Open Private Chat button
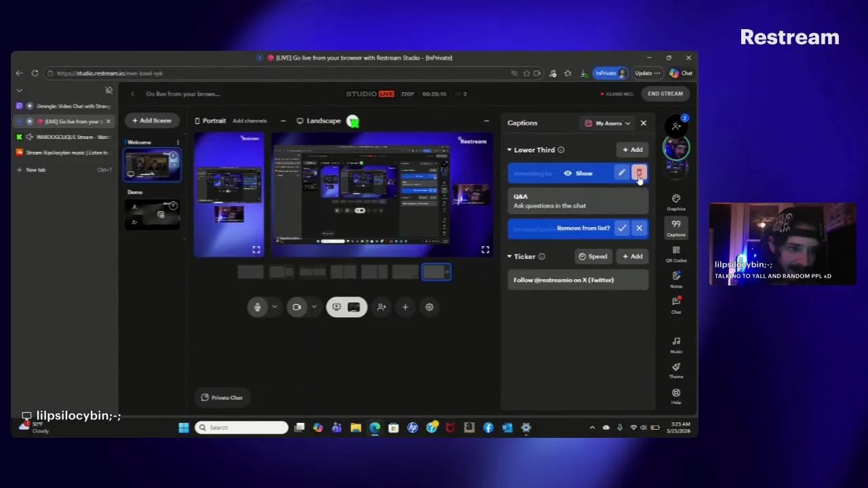 (222, 398)
